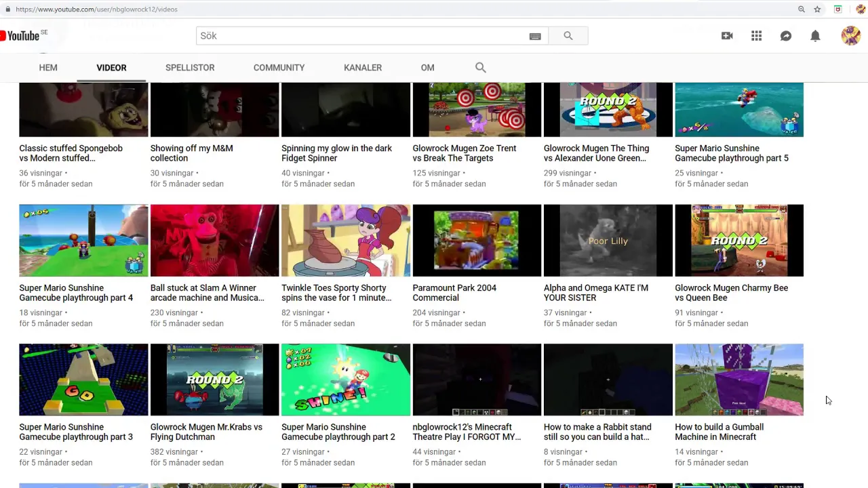The image size is (868, 488).
Task: Switch to the HEM tab
Action: click(x=48, y=68)
